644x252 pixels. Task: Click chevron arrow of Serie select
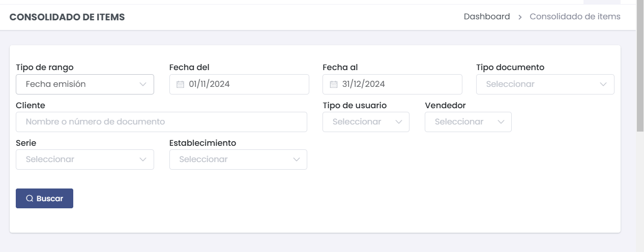pos(143,160)
